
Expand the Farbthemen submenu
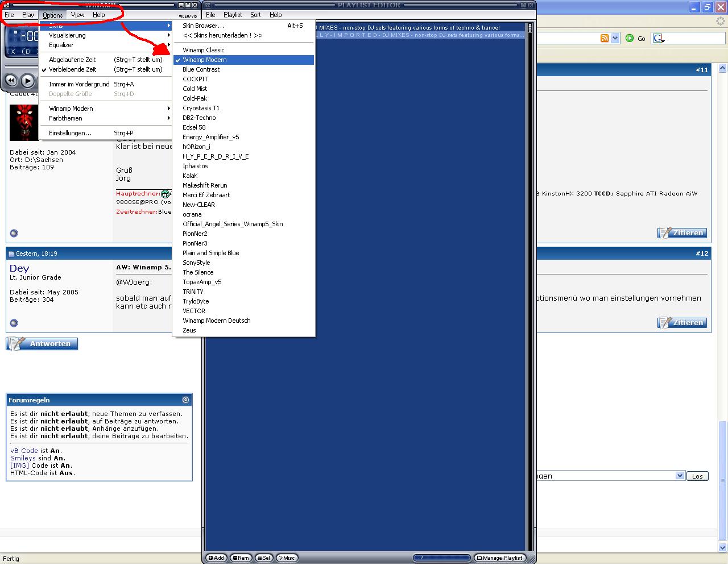click(106, 118)
